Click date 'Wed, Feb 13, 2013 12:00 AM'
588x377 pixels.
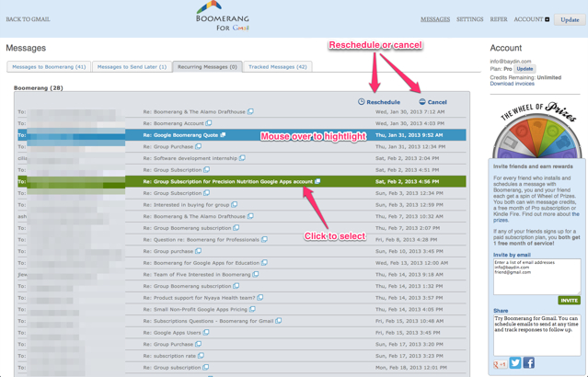(411, 263)
